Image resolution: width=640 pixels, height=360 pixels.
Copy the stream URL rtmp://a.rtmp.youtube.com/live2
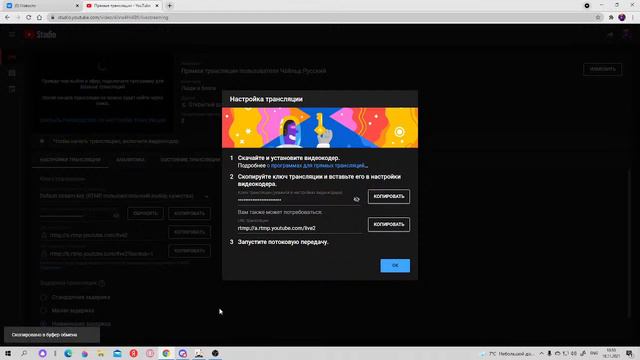pyautogui.click(x=389, y=224)
